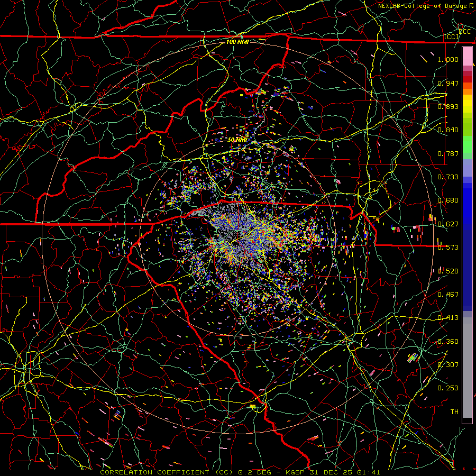Viewport: 476px width, 476px height.
Task: Click the 0.733 scale value
Action: click(448, 177)
